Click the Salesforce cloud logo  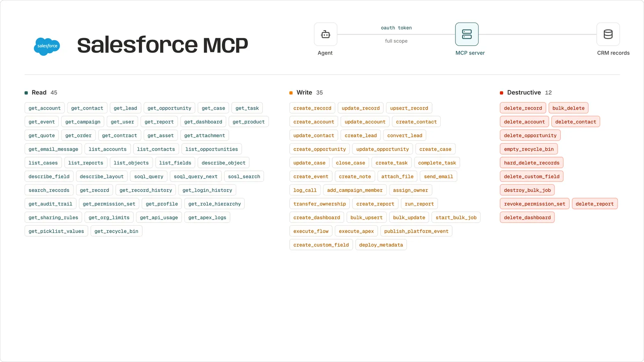[x=47, y=46]
